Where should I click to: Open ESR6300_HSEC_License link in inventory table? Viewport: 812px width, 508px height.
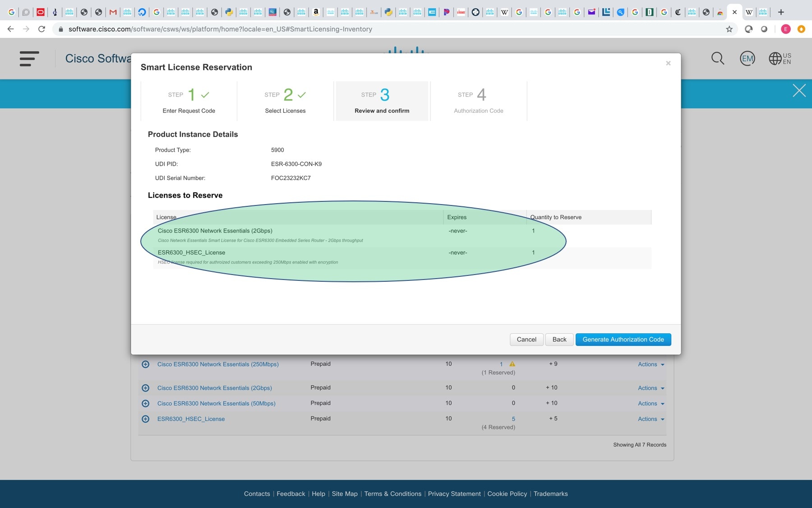pos(191,419)
